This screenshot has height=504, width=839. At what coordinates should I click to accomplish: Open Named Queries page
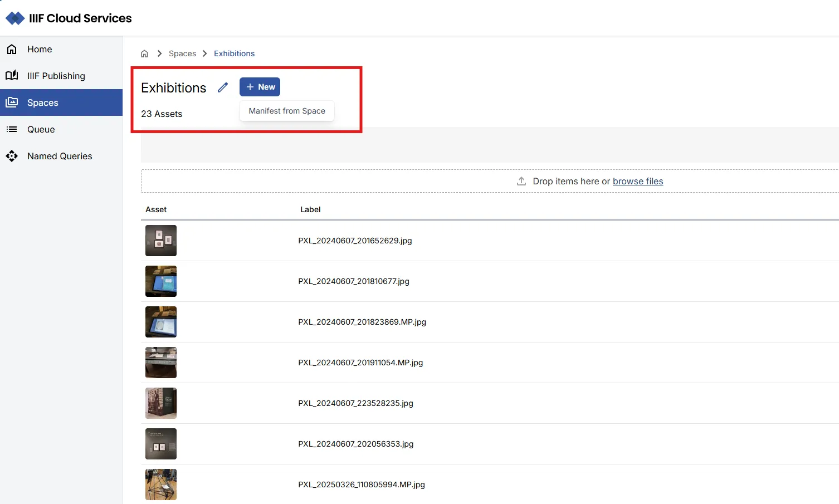coord(61,156)
